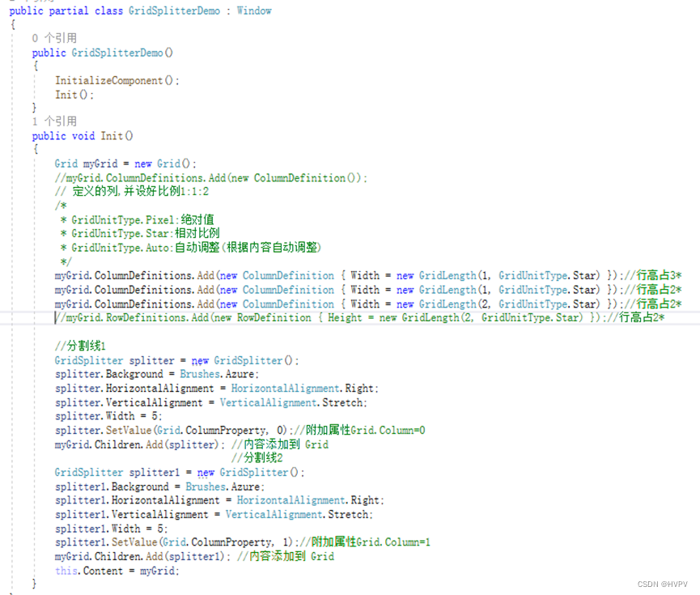Click the 'GridUnitType.Star:相对比例' comment line
Screen dimensions: 700x595
point(140,233)
